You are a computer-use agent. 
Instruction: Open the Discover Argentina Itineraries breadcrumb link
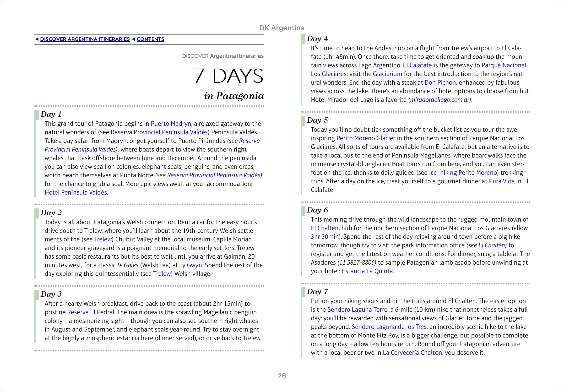point(85,39)
